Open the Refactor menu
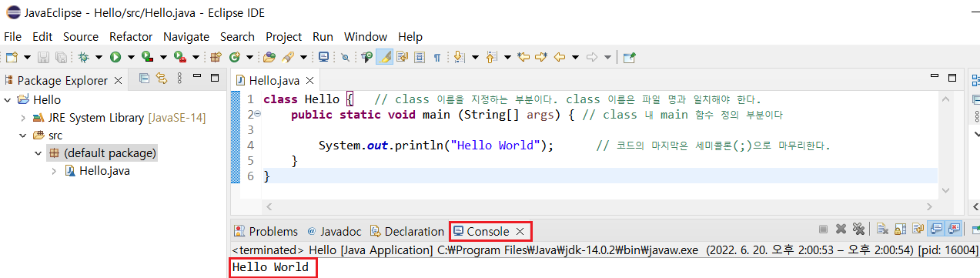 click(131, 36)
